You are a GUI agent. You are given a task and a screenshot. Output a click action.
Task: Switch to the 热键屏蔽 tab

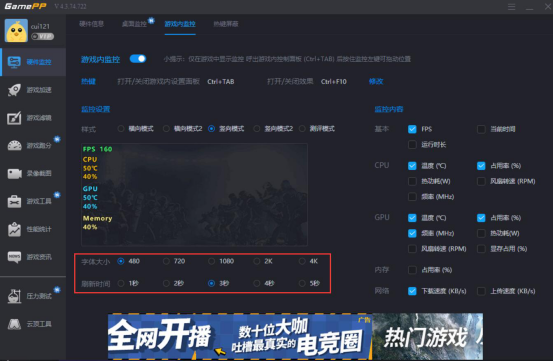[226, 24]
